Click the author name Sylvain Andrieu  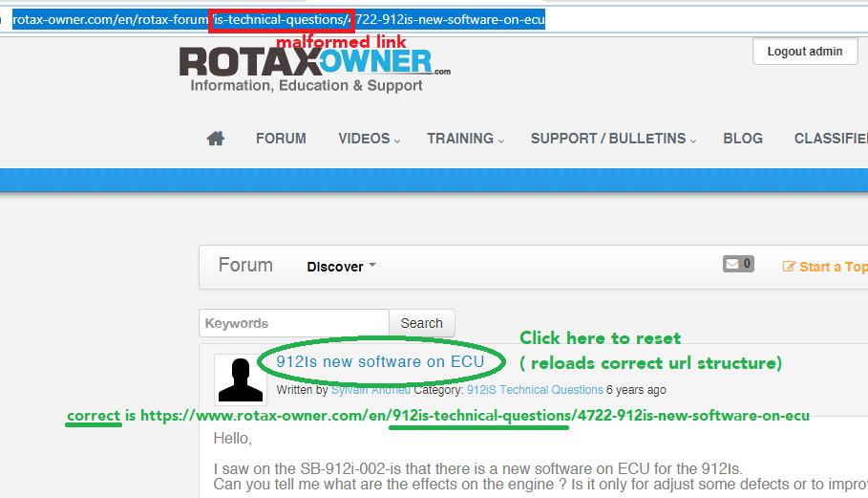(370, 390)
